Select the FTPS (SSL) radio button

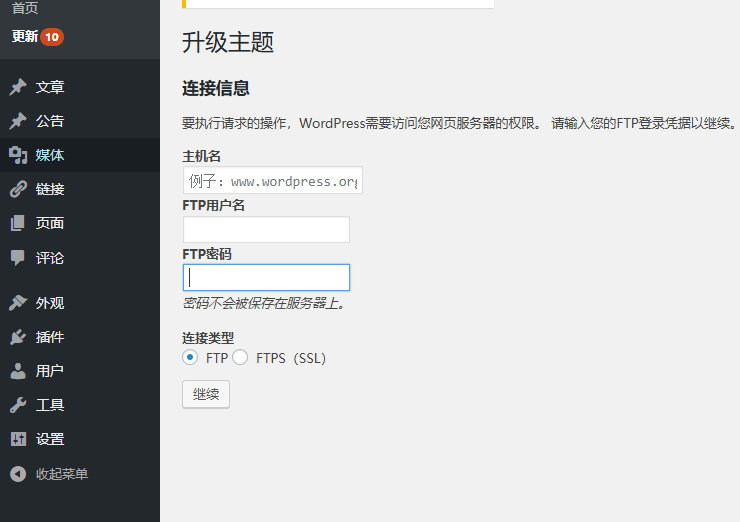[240, 357]
